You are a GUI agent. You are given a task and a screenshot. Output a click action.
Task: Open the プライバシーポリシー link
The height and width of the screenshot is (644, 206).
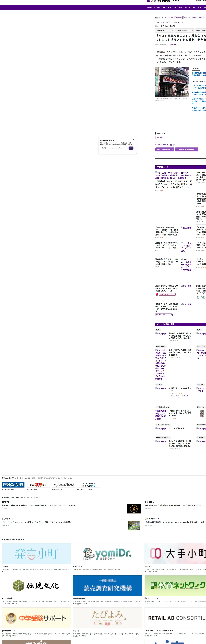click(117, 148)
